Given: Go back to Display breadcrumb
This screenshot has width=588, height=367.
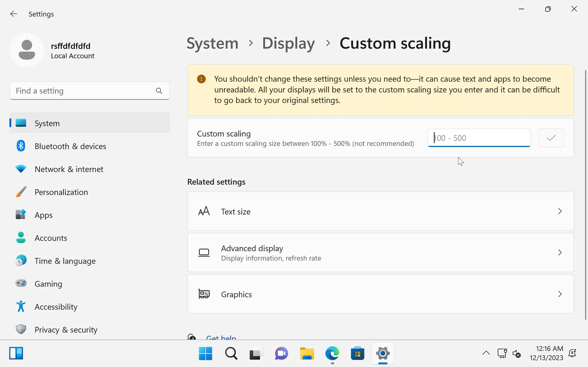Looking at the screenshot, I should (x=288, y=43).
